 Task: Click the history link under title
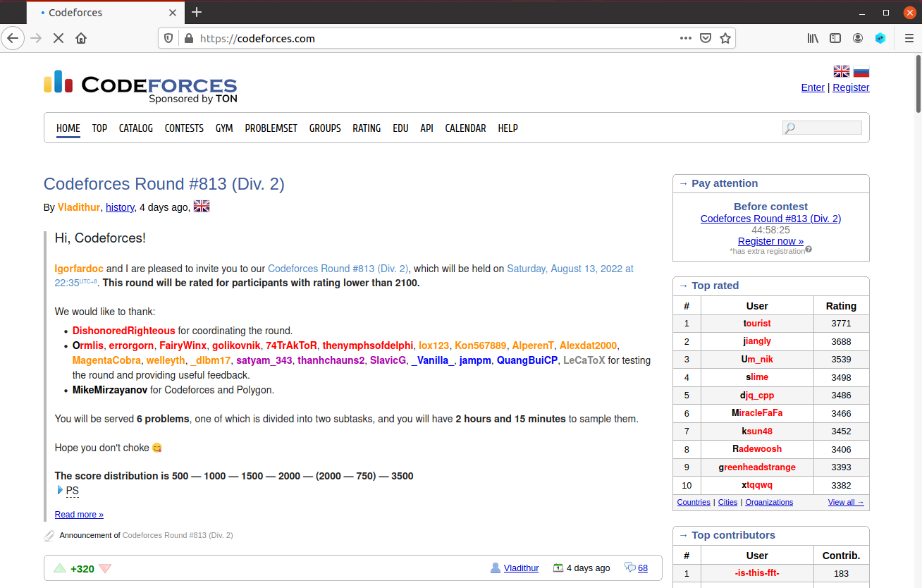coord(120,207)
